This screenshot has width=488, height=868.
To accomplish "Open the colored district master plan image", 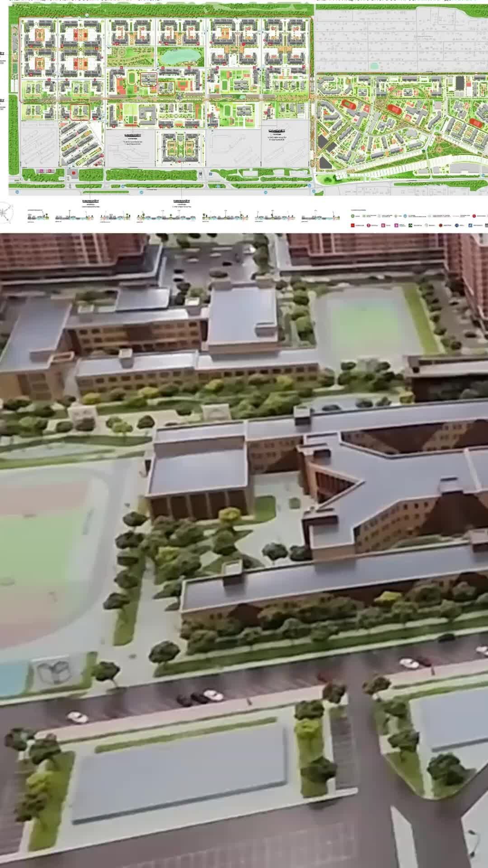I will pyautogui.click(x=244, y=116).
